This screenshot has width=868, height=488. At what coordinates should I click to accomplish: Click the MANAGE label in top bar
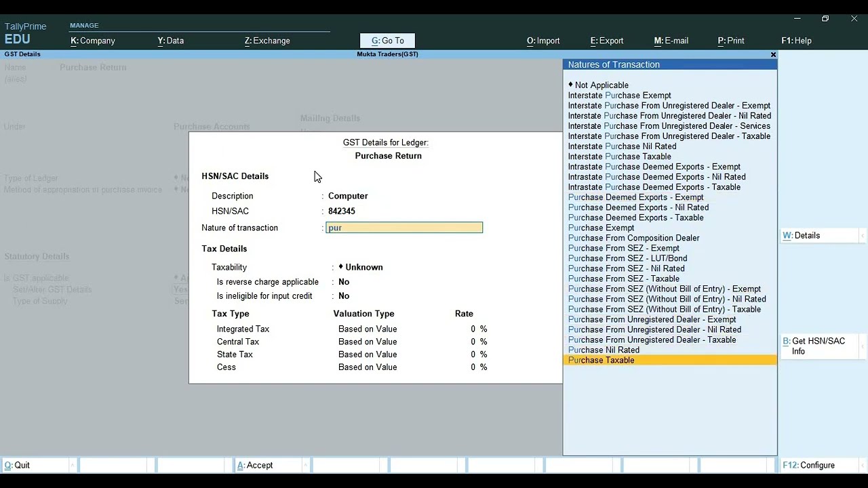click(84, 26)
